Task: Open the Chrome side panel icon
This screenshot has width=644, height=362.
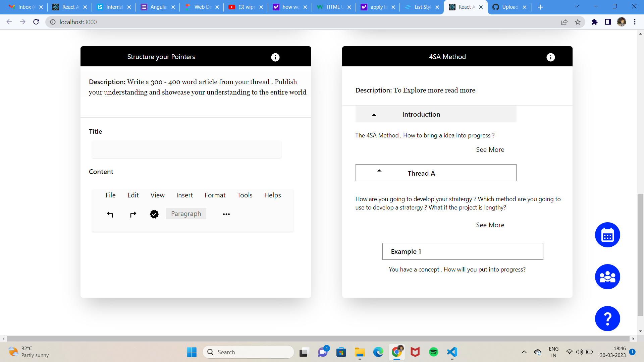Action: 608,22
